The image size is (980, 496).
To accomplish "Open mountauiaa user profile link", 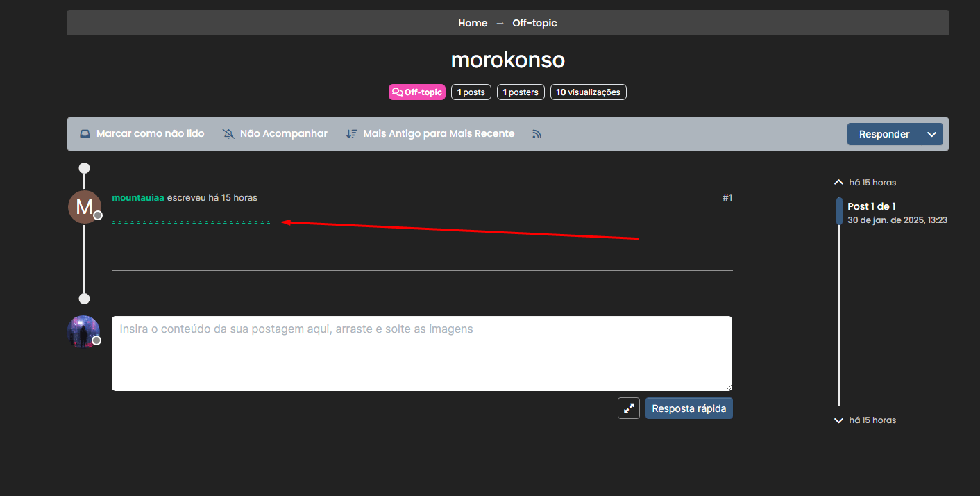I will pos(138,198).
